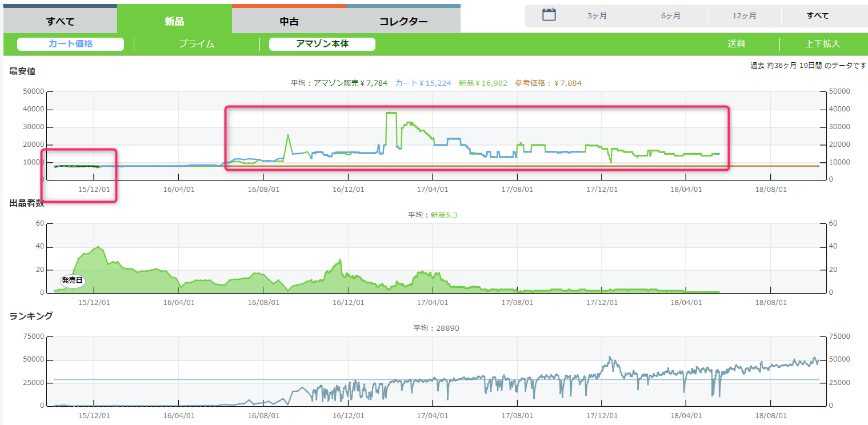Set period to 6ヶ月
Image resolution: width=868 pixels, height=425 pixels.
click(x=671, y=16)
